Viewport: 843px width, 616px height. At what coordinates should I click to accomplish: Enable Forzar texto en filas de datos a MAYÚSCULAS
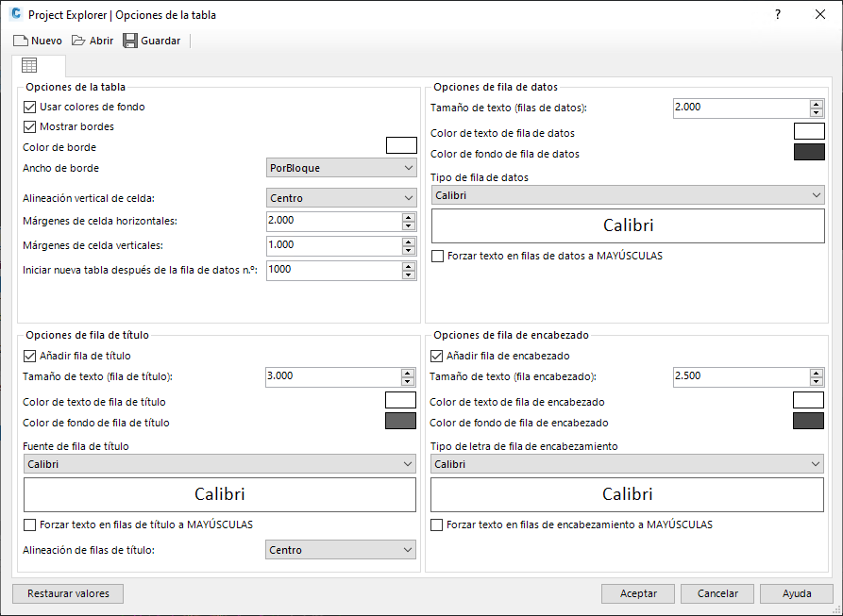[437, 256]
